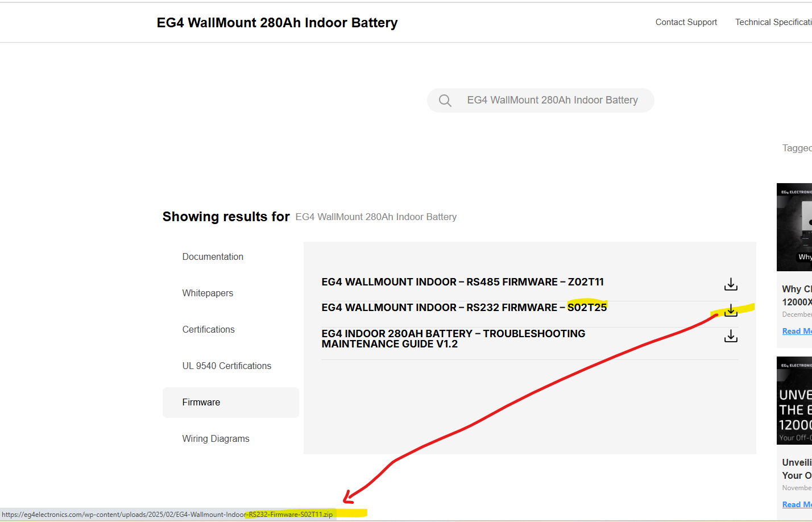This screenshot has width=812, height=522.
Task: Follow Read More under November article
Action: tap(797, 505)
